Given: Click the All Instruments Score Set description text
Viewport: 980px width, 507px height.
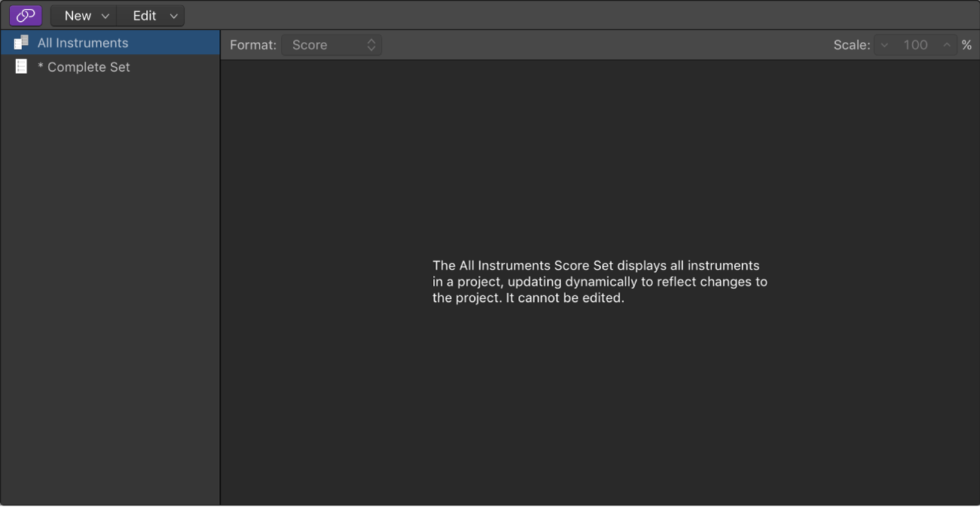Looking at the screenshot, I should [x=600, y=282].
